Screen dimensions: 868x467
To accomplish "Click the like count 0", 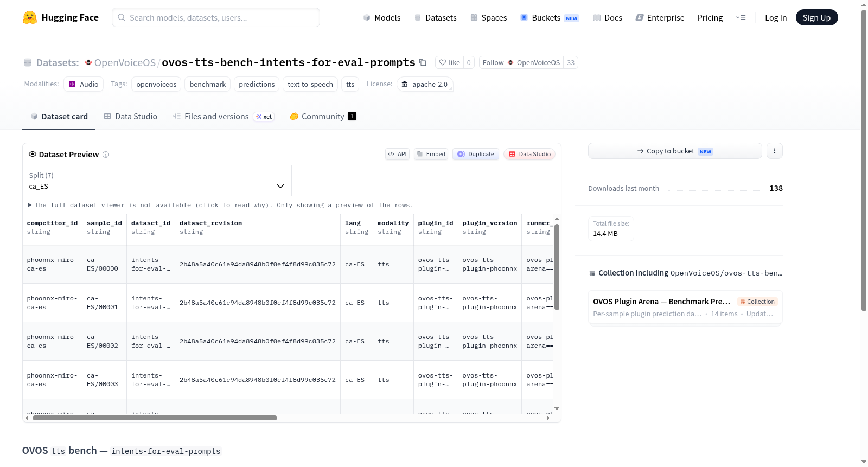I will 469,62.
